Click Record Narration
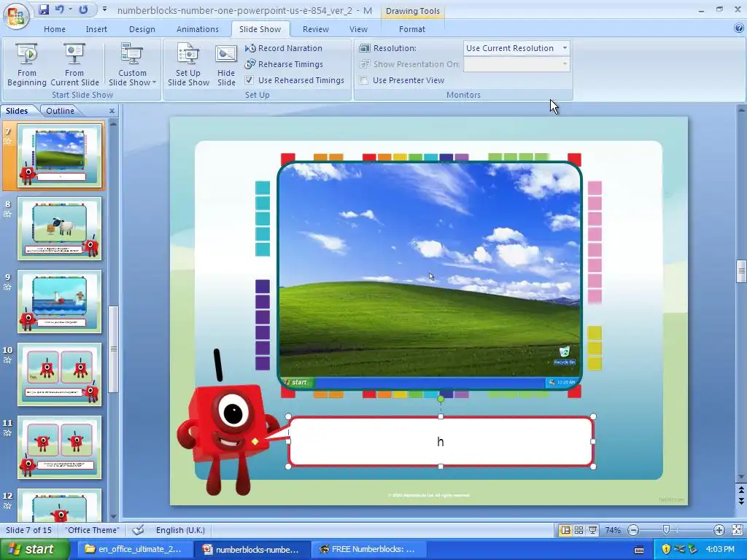 tap(284, 48)
